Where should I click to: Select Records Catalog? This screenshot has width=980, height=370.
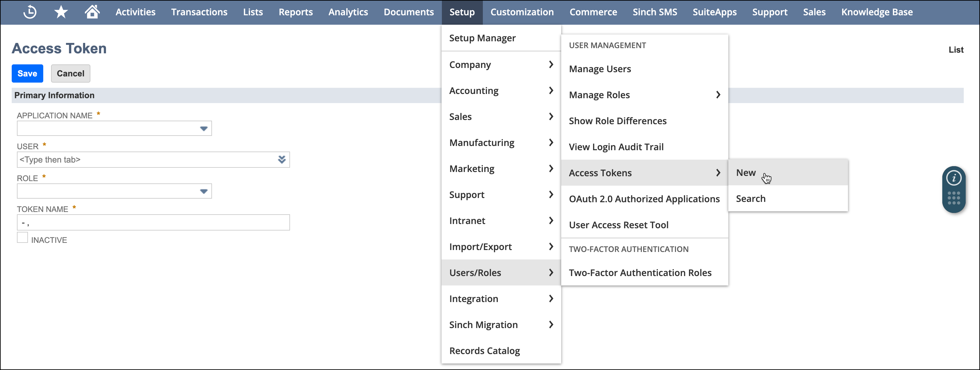501,350
